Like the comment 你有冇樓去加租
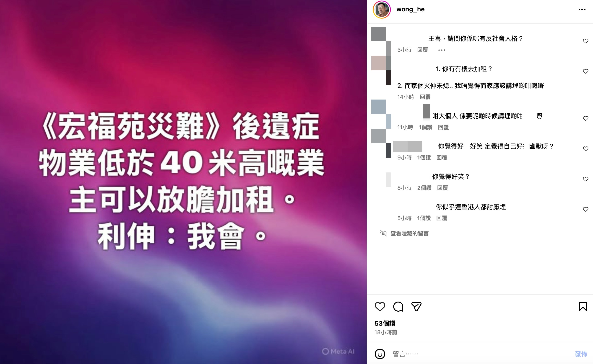The width and height of the screenshot is (593, 364). [585, 71]
